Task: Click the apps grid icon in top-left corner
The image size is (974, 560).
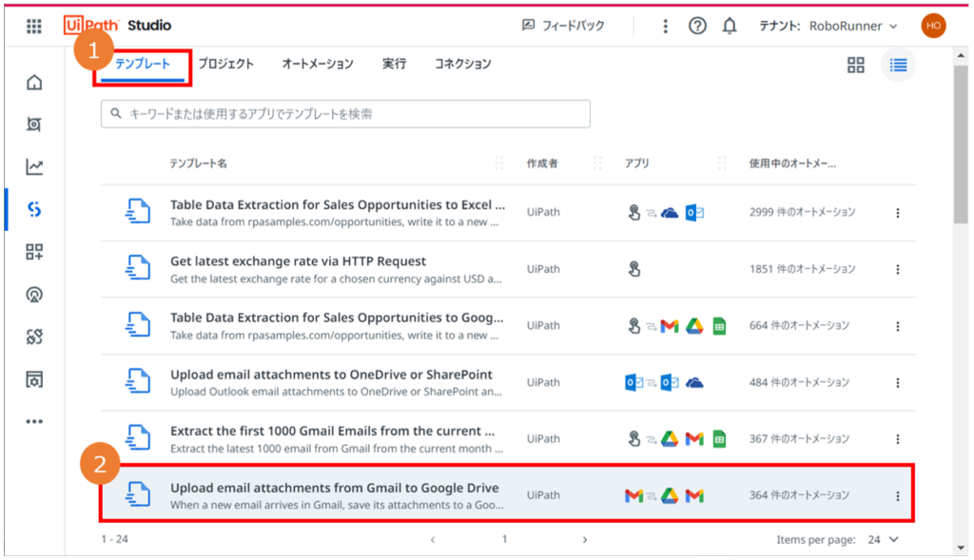Action: click(x=32, y=26)
